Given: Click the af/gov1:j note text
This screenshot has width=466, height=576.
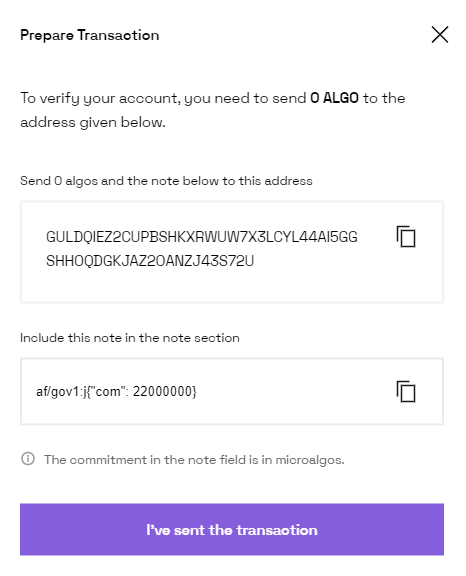Looking at the screenshot, I should pos(116,392).
